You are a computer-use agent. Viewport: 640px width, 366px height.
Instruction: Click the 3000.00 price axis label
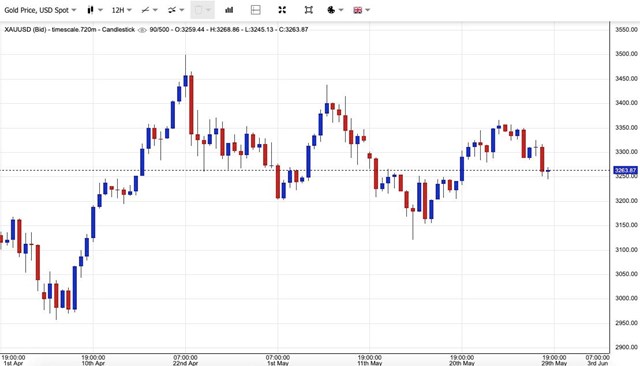point(626,298)
